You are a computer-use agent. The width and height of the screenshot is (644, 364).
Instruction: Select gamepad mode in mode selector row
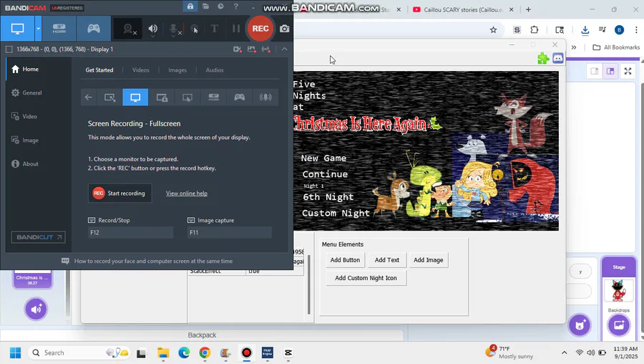tap(240, 97)
